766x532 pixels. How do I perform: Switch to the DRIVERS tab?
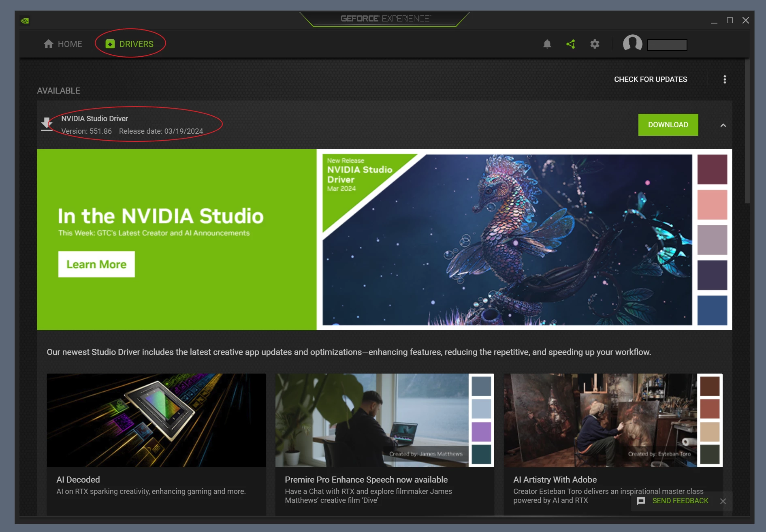[130, 44]
